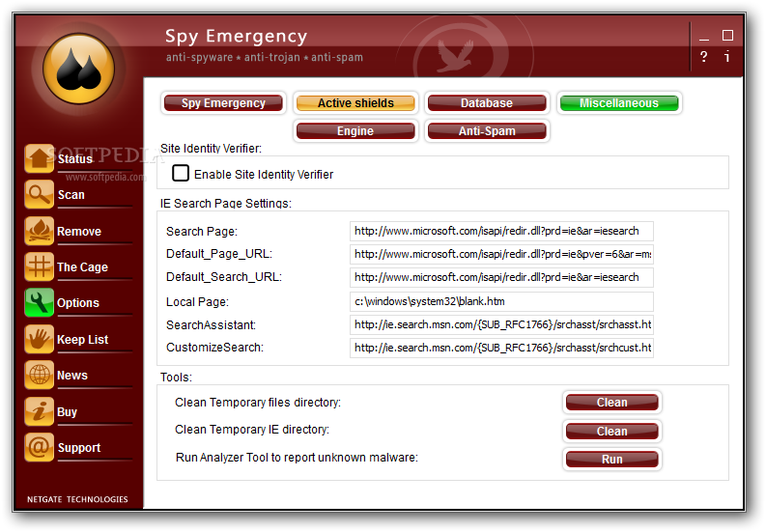Open the info 'i' icon at top right
The height and width of the screenshot is (532, 766).
pos(727,56)
